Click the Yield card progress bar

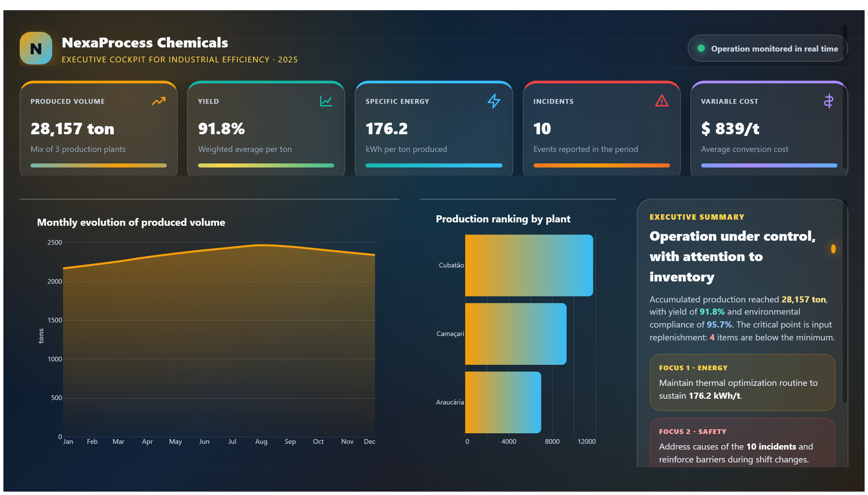click(x=266, y=165)
